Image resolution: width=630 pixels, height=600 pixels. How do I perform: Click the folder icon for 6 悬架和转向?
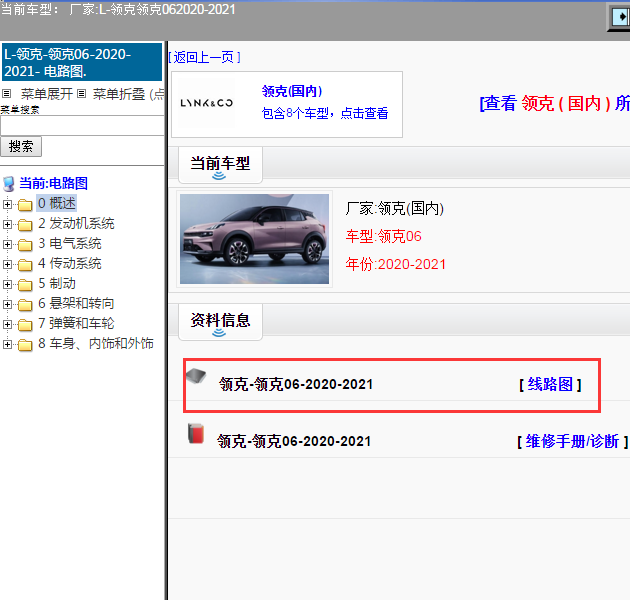[x=25, y=305]
